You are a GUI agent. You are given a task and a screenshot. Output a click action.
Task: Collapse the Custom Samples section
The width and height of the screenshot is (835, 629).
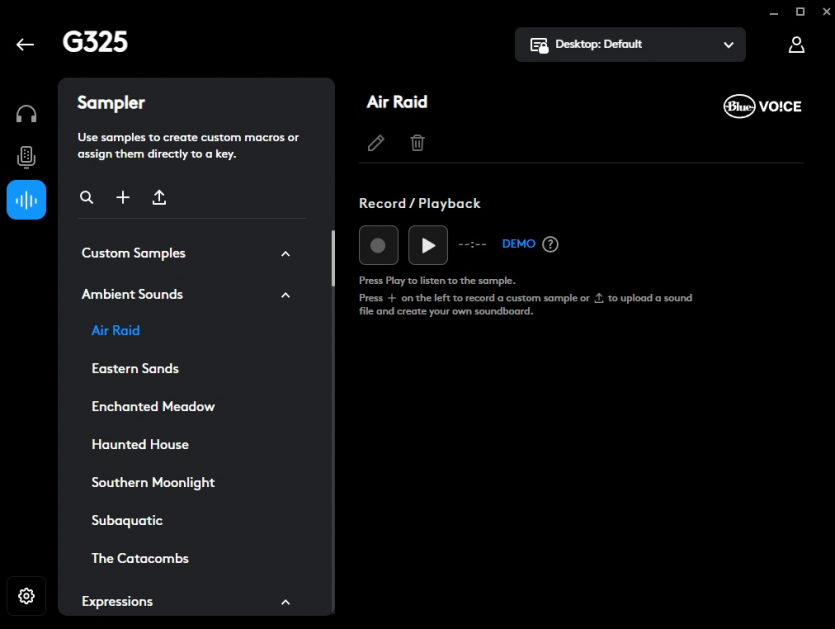point(285,254)
